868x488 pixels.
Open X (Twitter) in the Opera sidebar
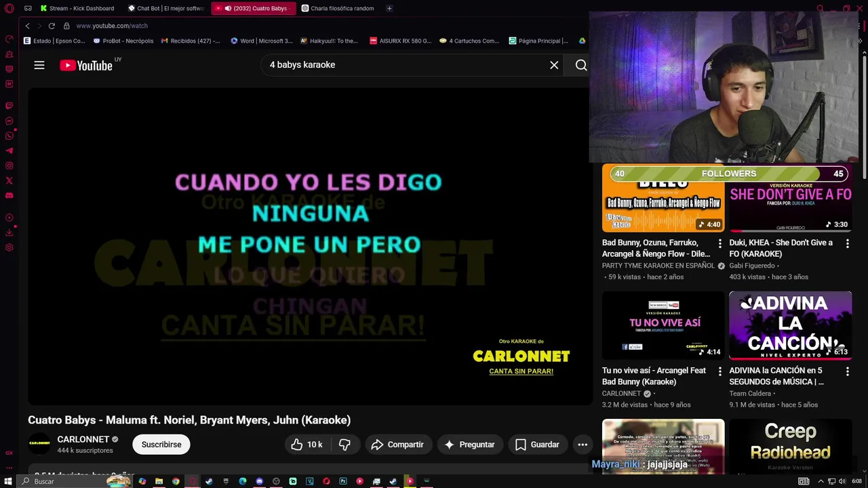[9, 181]
